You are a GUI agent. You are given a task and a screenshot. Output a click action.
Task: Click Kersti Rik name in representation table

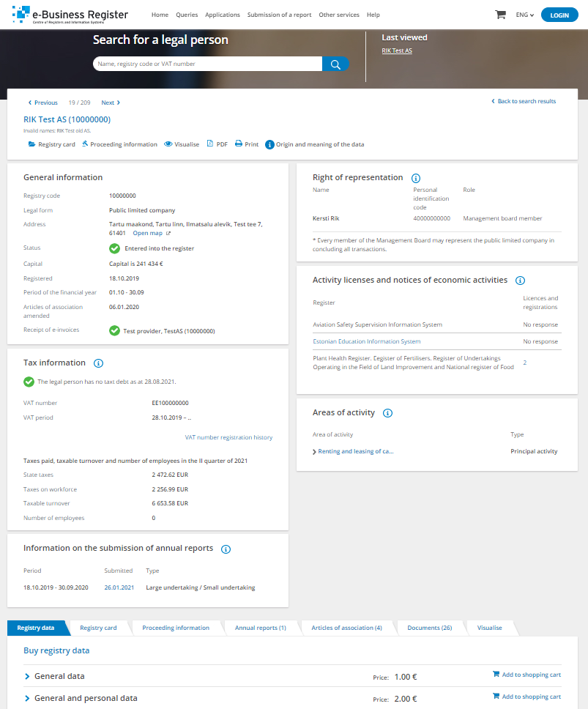pyautogui.click(x=326, y=218)
